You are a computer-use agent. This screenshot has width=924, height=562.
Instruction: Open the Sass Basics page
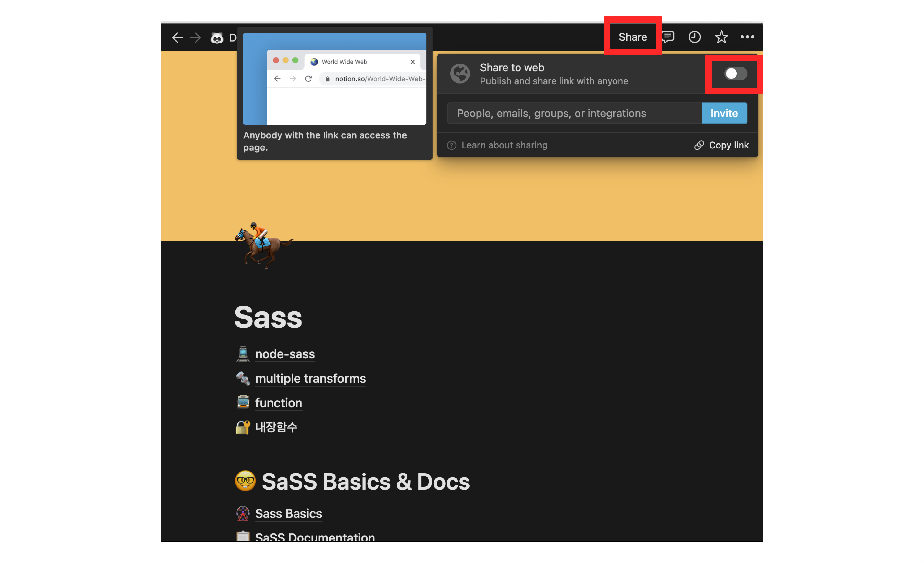288,513
